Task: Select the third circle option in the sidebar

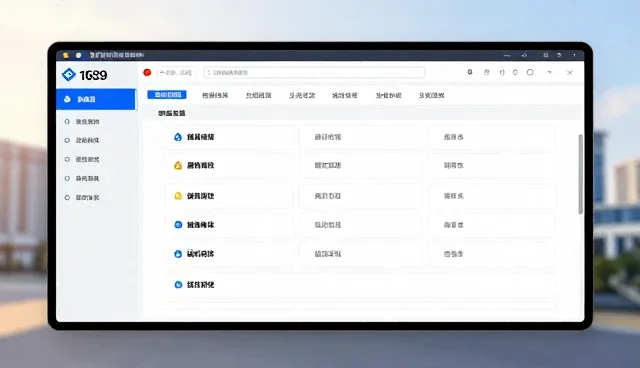Action: coord(67,160)
